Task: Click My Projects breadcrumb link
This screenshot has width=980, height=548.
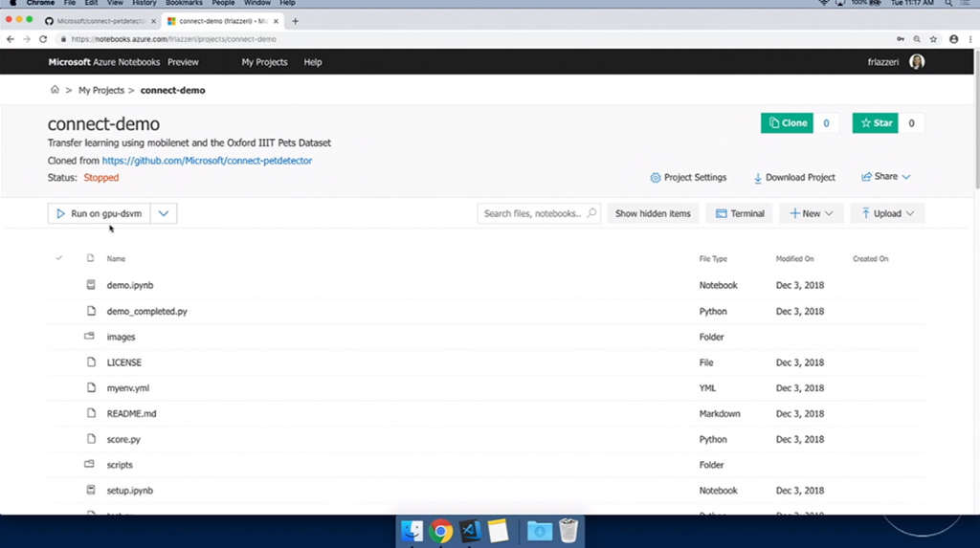Action: click(x=101, y=90)
